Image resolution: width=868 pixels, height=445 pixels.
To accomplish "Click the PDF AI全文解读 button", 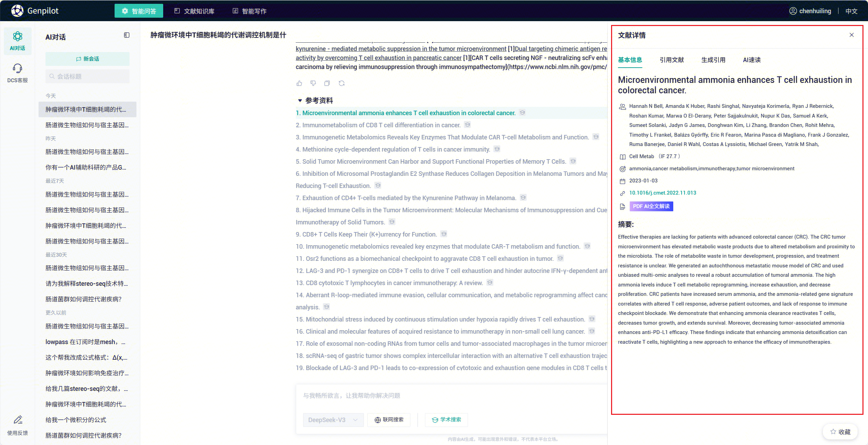I will (651, 206).
